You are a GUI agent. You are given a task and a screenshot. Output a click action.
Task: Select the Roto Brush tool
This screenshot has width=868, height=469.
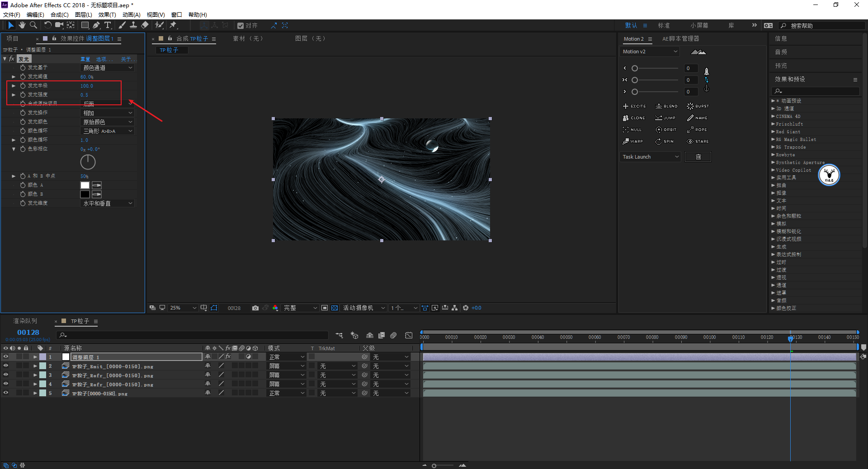pyautogui.click(x=159, y=25)
